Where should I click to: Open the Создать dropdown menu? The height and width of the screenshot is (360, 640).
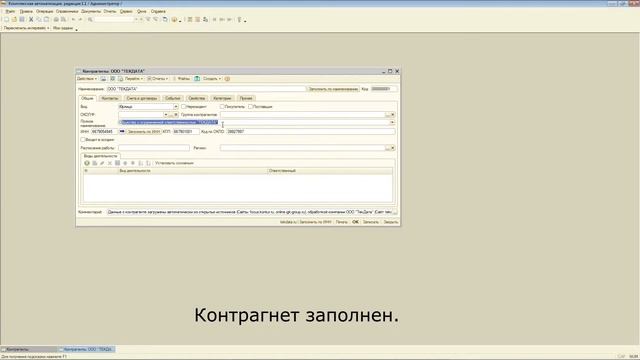[x=212, y=79]
